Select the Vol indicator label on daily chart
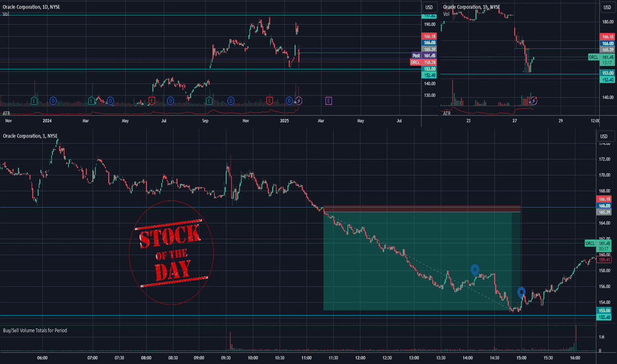 tap(5, 14)
